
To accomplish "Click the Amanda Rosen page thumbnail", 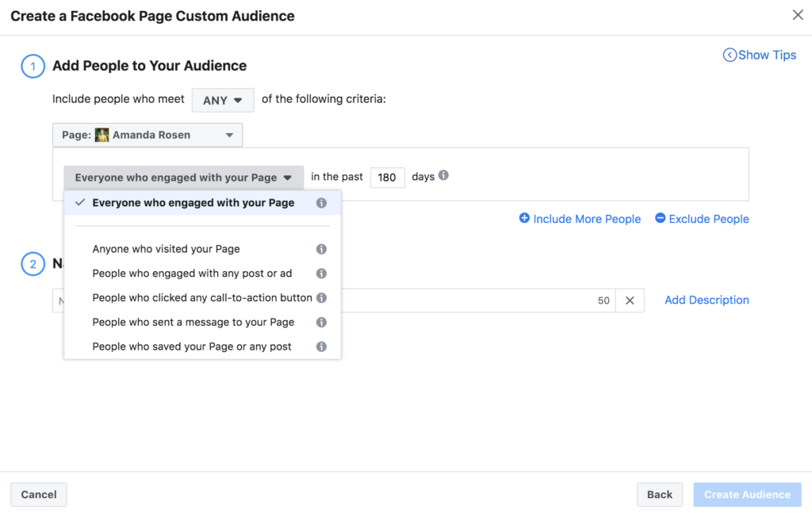I will click(x=101, y=135).
